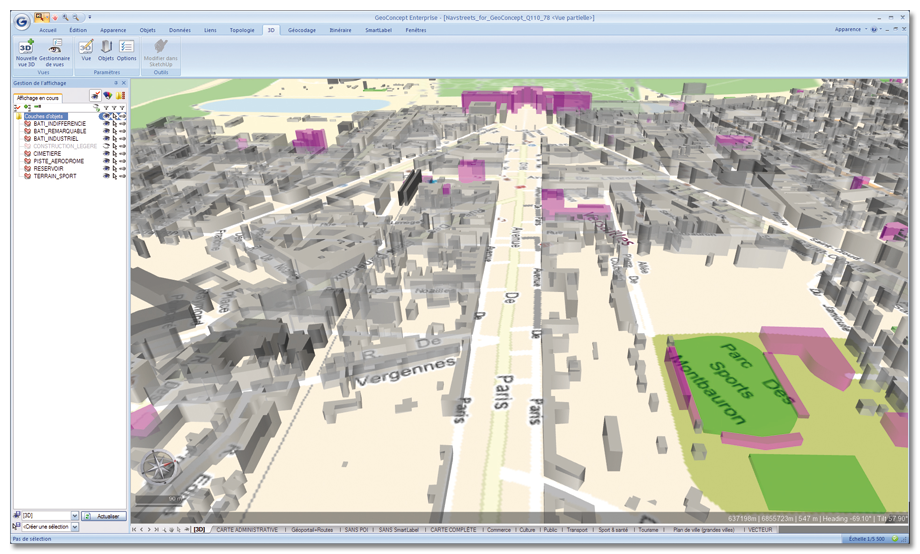Open the Gestionnaire de vues

coord(55,47)
